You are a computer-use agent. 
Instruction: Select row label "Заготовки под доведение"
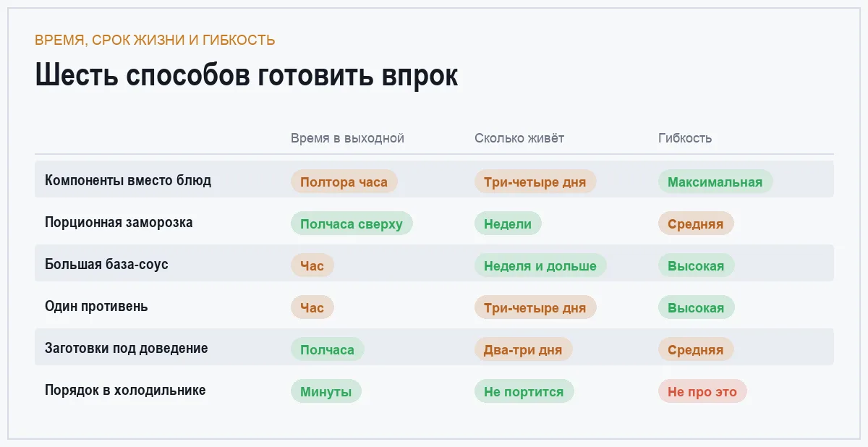[127, 348]
